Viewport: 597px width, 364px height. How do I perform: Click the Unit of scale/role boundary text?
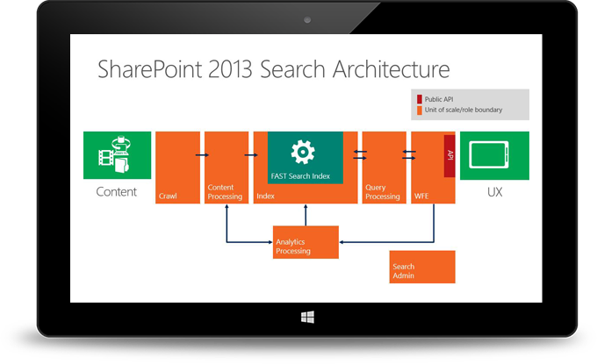(464, 110)
